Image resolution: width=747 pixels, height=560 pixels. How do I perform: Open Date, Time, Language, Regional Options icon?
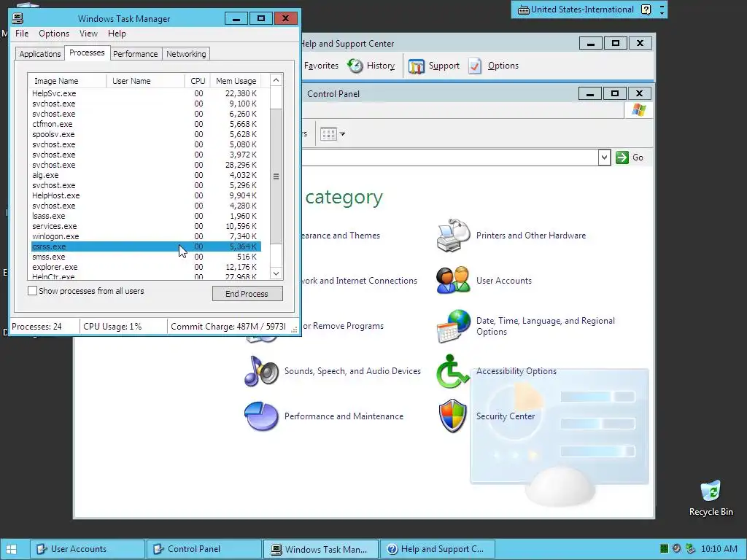click(x=453, y=326)
